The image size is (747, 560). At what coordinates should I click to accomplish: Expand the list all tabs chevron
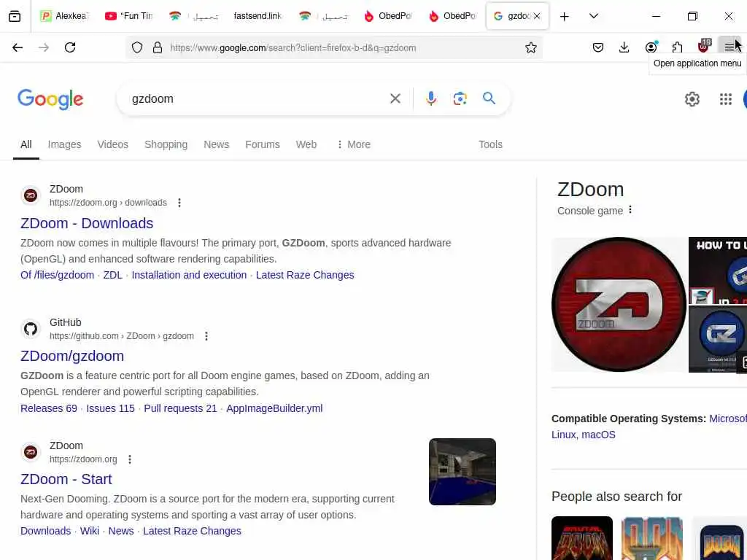pyautogui.click(x=594, y=16)
